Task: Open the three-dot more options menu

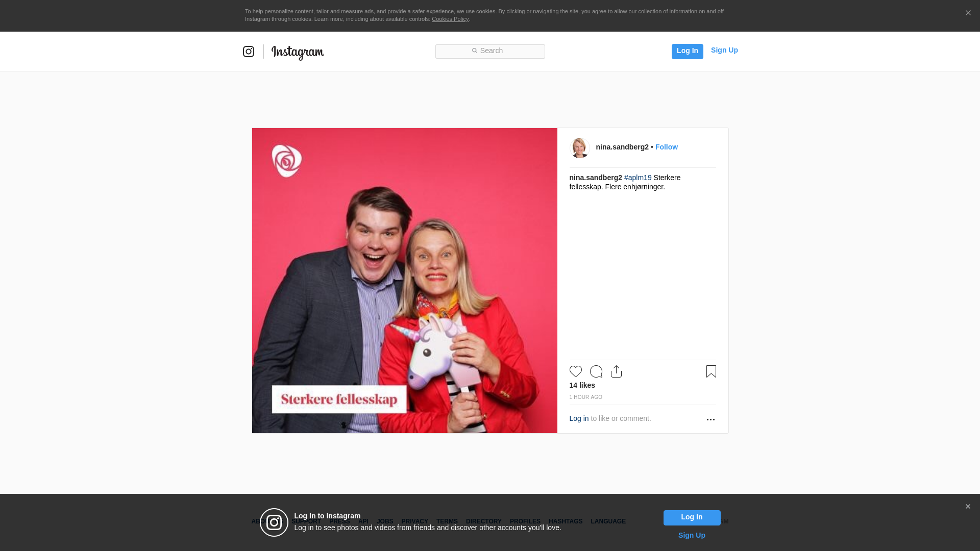Action: [710, 419]
